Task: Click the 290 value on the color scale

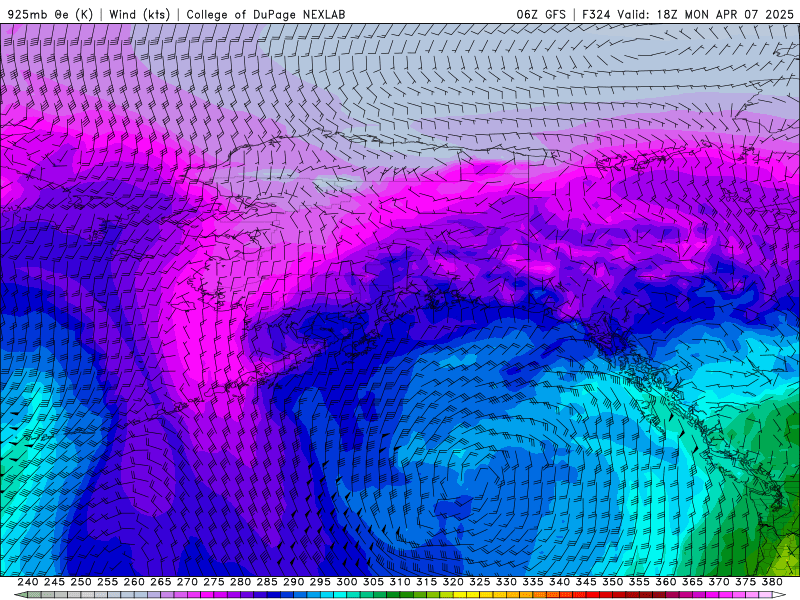Action: coord(293,582)
